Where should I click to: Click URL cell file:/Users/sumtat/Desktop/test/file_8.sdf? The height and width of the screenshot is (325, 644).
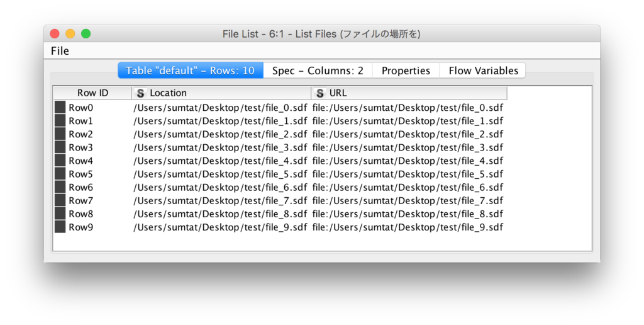click(408, 214)
